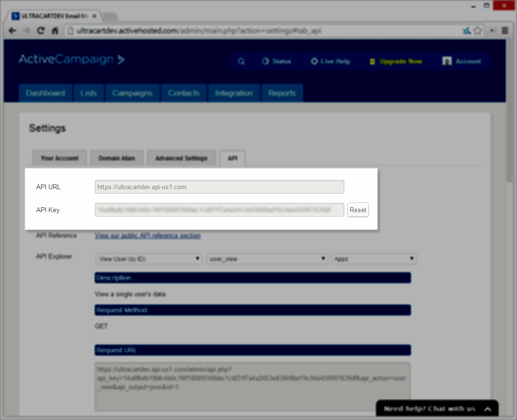Click the Description section header bar
Screen dimensions: 517x420
253,278
